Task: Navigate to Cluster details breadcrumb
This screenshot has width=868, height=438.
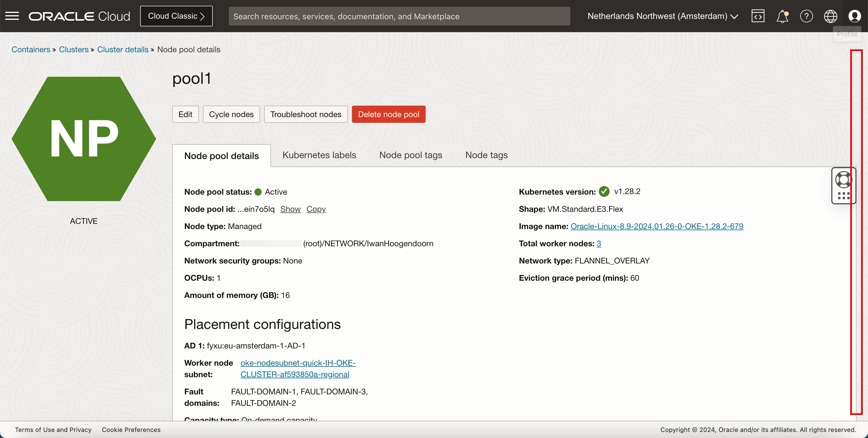Action: (123, 50)
